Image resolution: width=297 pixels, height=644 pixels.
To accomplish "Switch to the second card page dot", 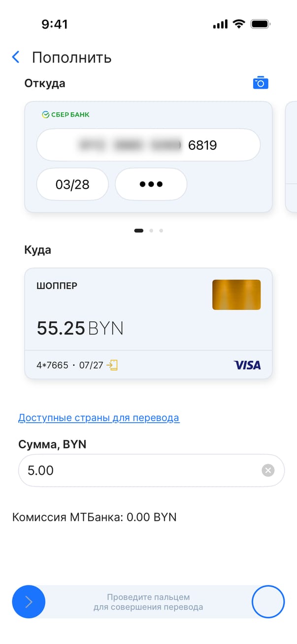I will click(x=151, y=230).
